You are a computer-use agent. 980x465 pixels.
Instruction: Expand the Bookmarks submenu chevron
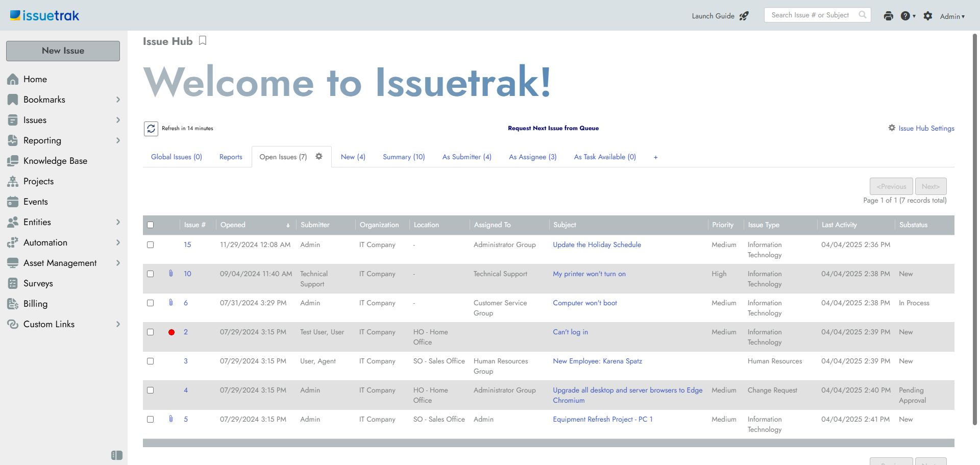tap(118, 100)
